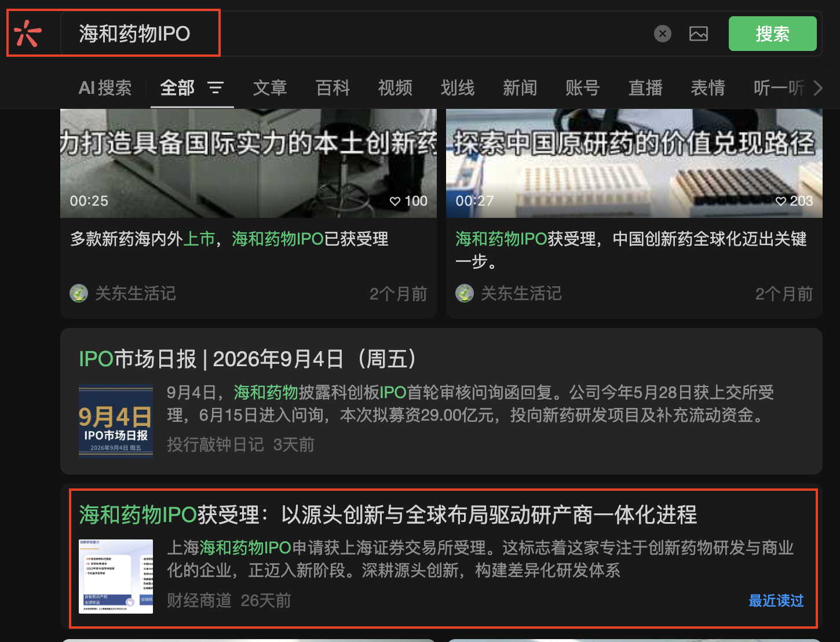Open the 直播 tab

pyautogui.click(x=645, y=88)
